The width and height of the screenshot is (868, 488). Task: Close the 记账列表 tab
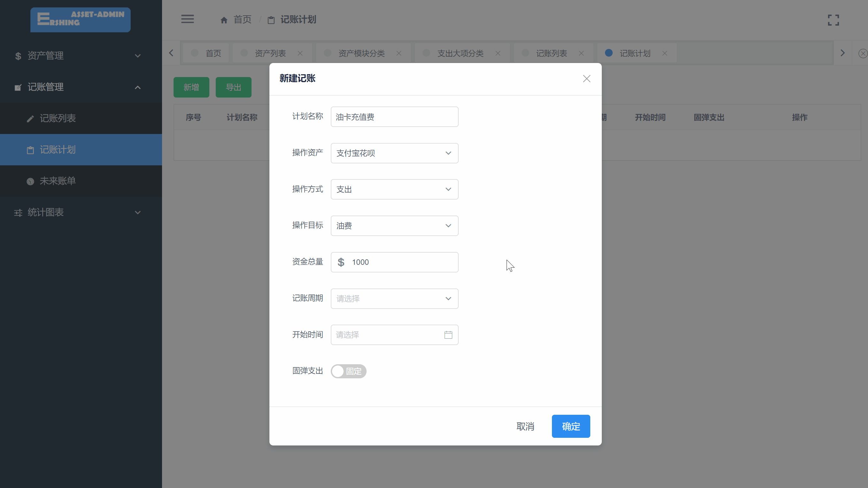click(x=581, y=53)
